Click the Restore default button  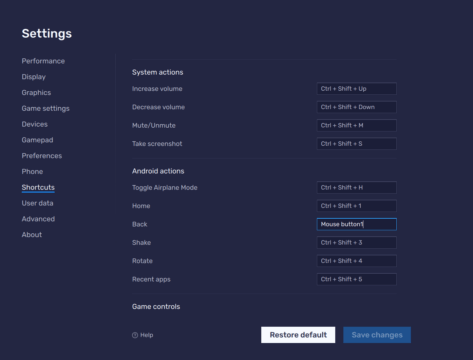point(298,335)
